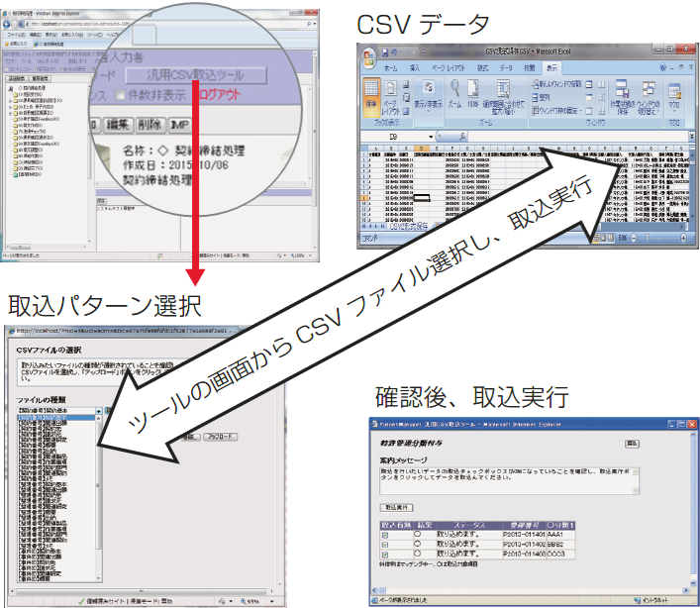This screenshot has height=608, width=700.
Task: Click the file type list vertical scrollbar
Action: click(99, 498)
